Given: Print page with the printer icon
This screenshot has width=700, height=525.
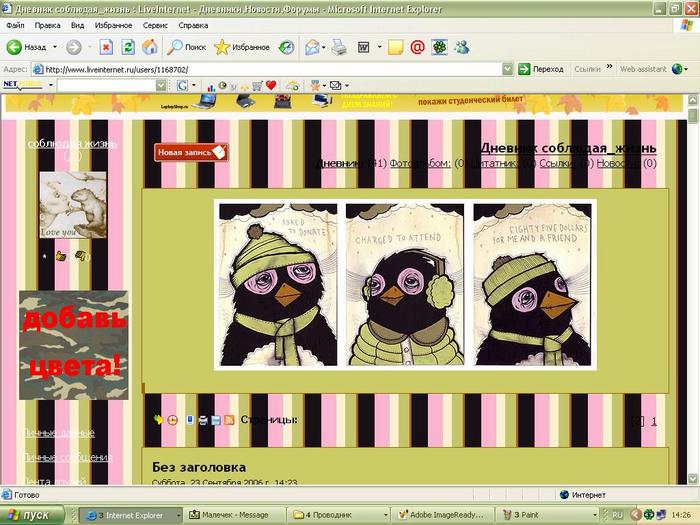Looking at the screenshot, I should [339, 47].
